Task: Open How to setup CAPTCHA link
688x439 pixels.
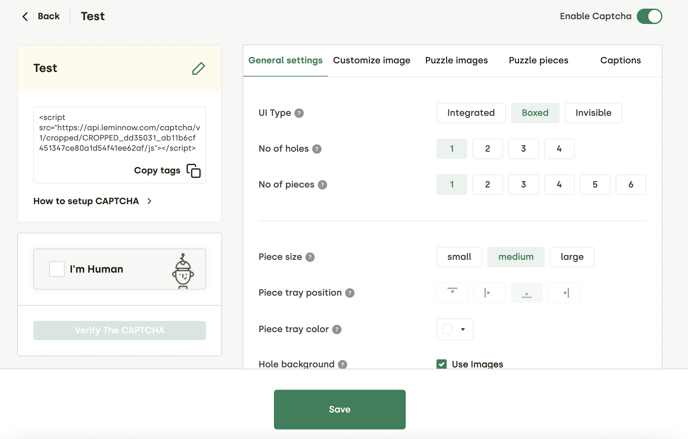Action: pos(86,201)
